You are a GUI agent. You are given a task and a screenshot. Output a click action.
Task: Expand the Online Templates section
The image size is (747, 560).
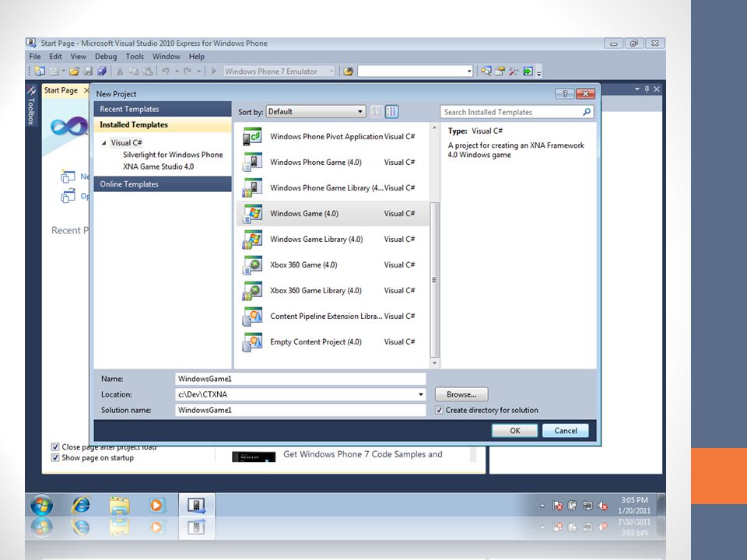[163, 184]
